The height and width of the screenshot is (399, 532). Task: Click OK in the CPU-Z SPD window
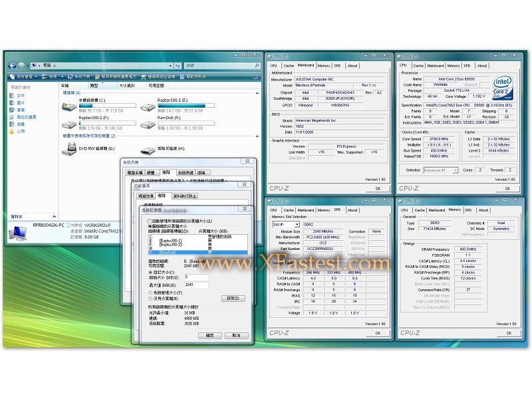pos(378,333)
